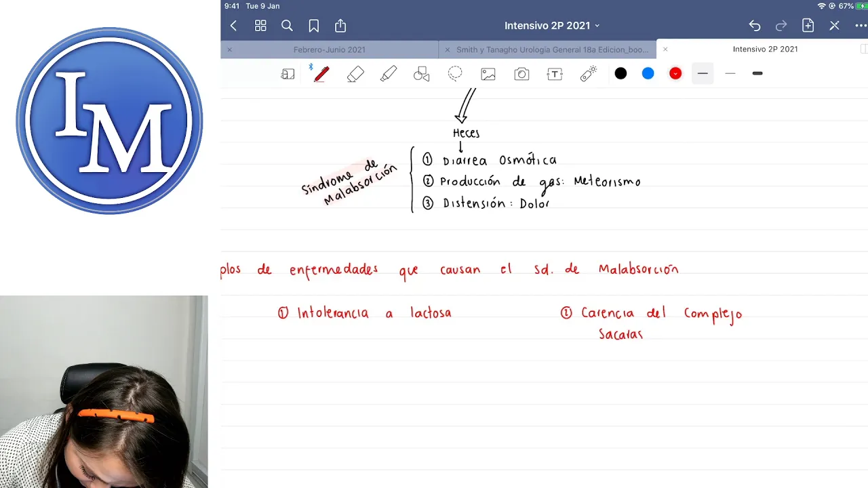The height and width of the screenshot is (488, 868).
Task: Tap the Wi-Fi status icon
Action: [x=822, y=6]
